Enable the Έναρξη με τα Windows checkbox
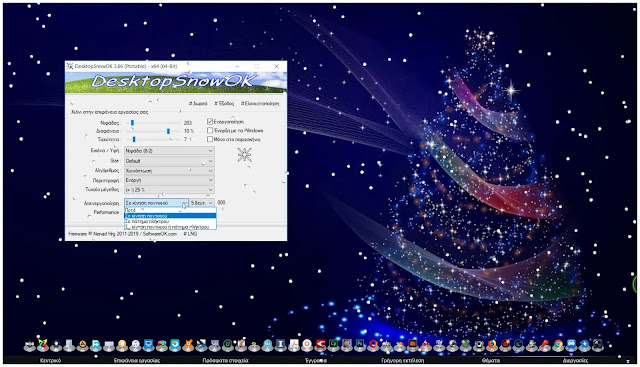The image size is (640, 367). (x=210, y=131)
